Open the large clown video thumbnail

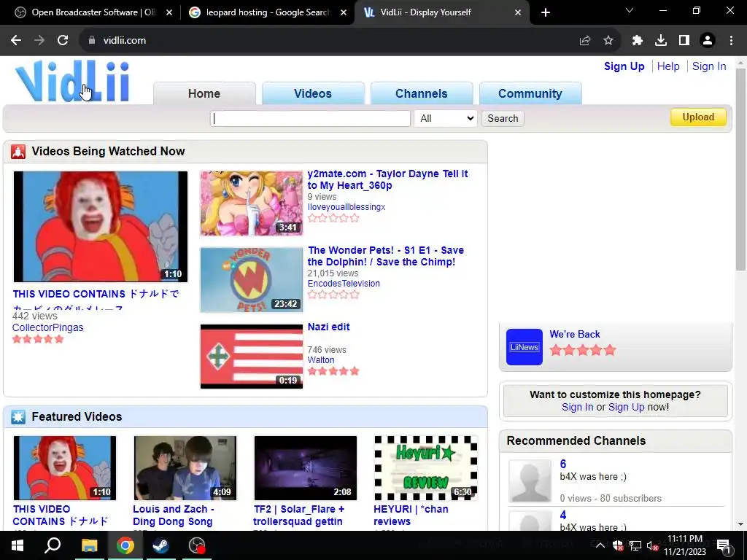(x=101, y=227)
